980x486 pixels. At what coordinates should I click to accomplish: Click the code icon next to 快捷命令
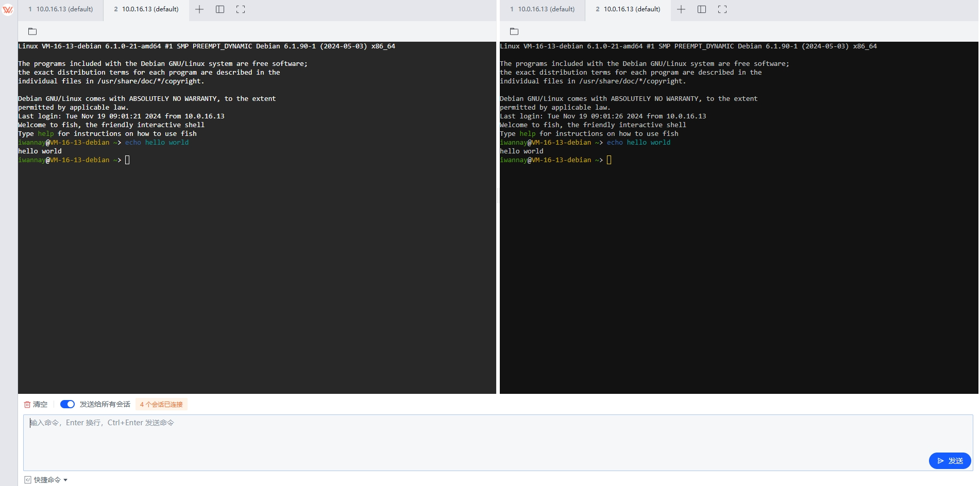click(27, 479)
